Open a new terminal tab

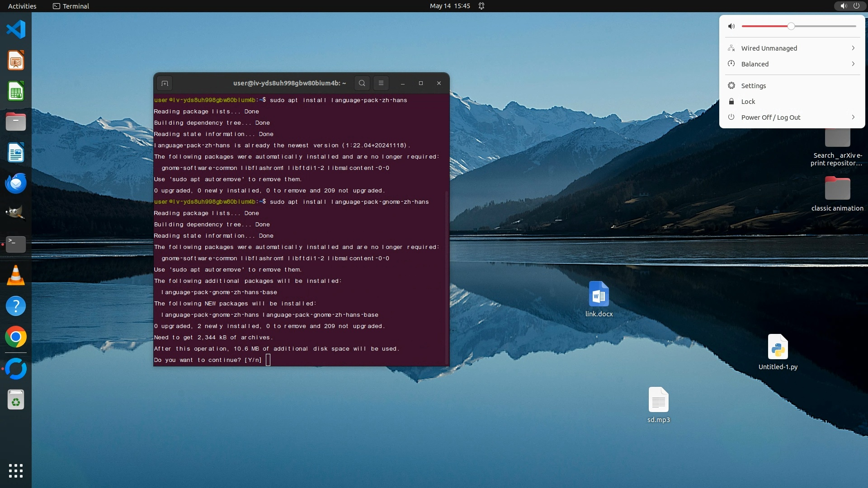pos(165,83)
